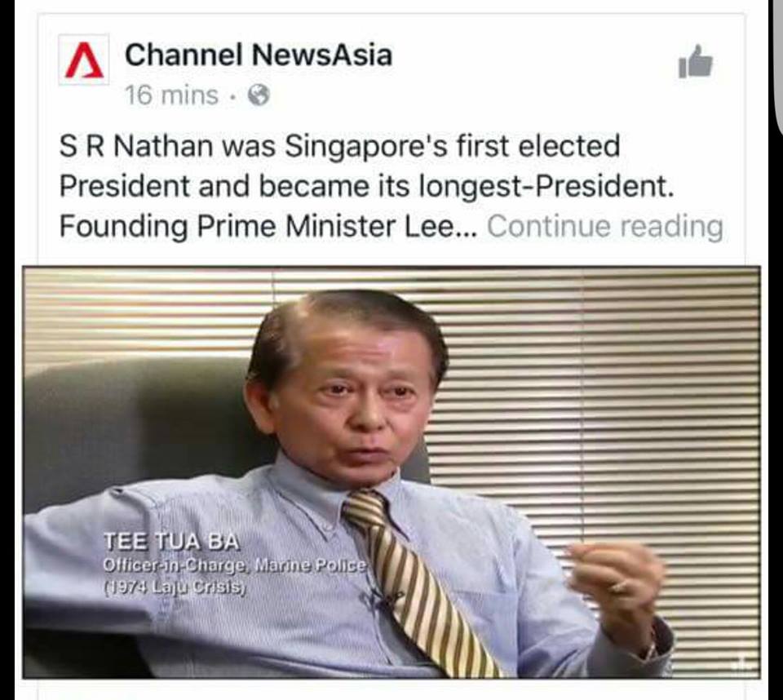This screenshot has height=700, width=783.
Task: Expand post with Continue reading
Action: click(x=604, y=226)
